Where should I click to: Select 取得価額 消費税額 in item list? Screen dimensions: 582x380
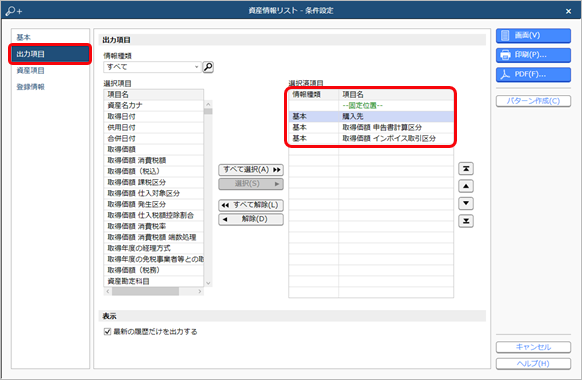click(x=154, y=160)
